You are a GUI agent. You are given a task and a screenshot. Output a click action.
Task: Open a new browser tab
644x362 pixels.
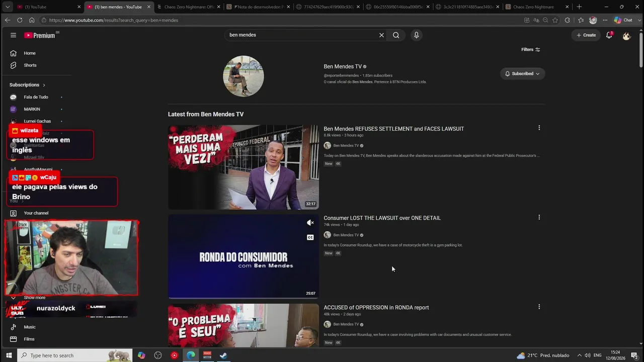[579, 7]
